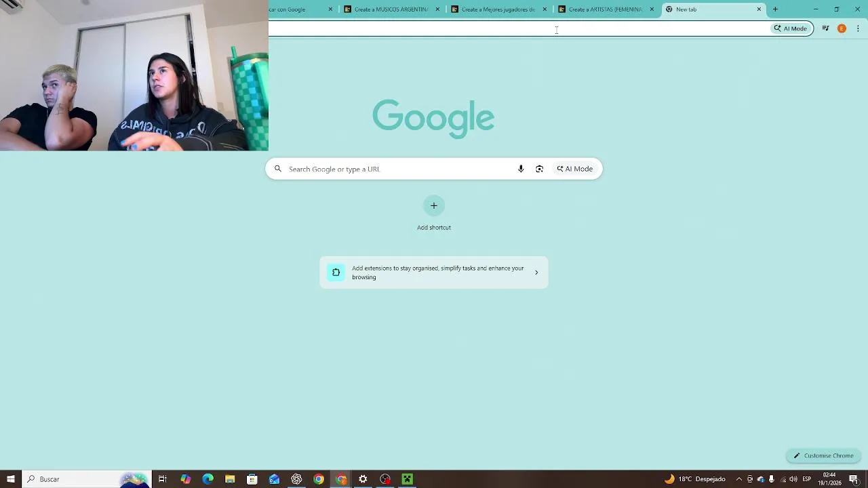
Task: Open Microsoft Edge from the taskbar
Action: click(x=208, y=479)
